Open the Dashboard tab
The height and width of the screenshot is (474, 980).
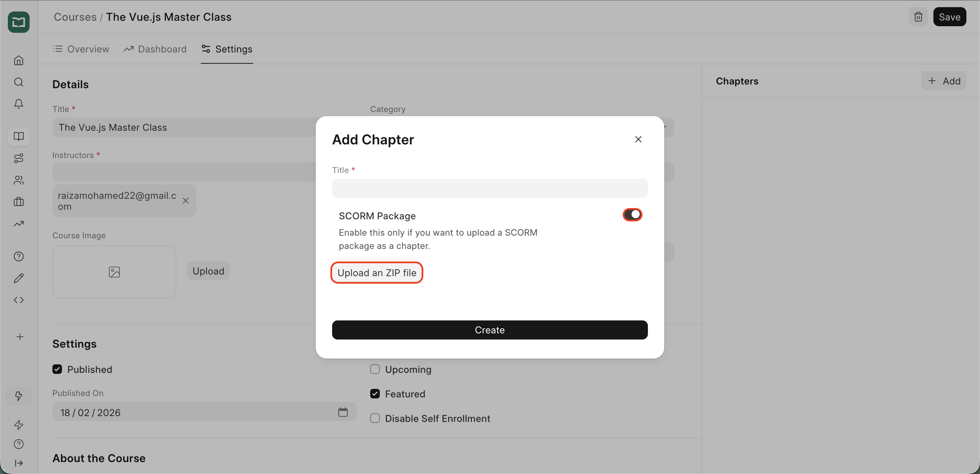(x=155, y=49)
